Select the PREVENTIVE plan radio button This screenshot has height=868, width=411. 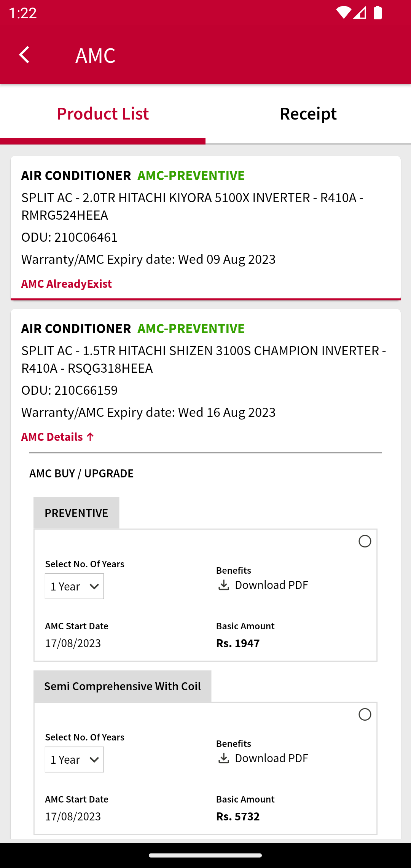coord(365,541)
